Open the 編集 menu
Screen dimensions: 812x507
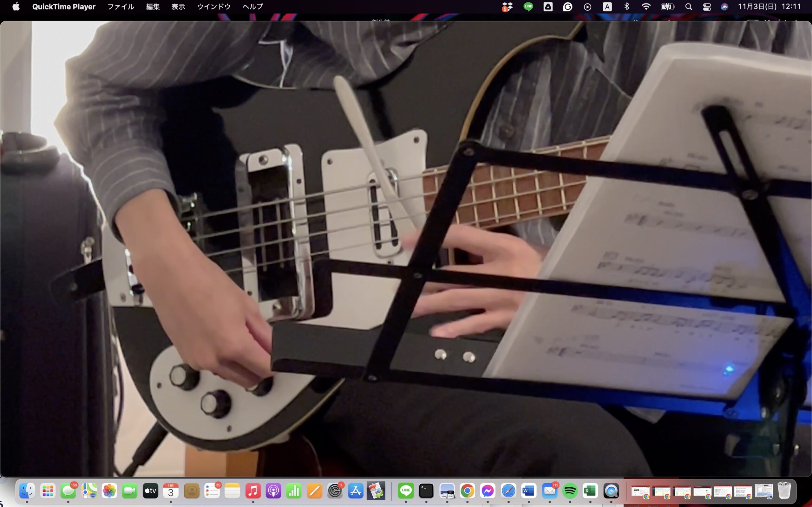(153, 7)
